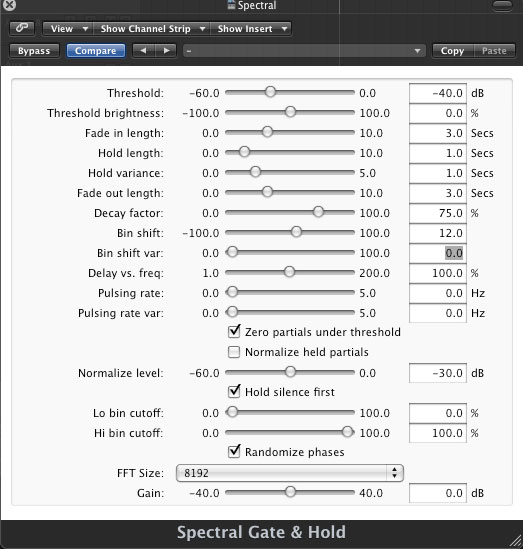
Task: Click the Decay factor slider knob
Action: point(318,212)
